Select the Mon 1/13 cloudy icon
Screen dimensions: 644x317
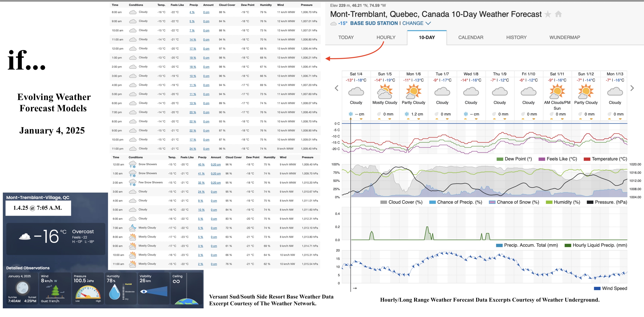click(x=615, y=91)
